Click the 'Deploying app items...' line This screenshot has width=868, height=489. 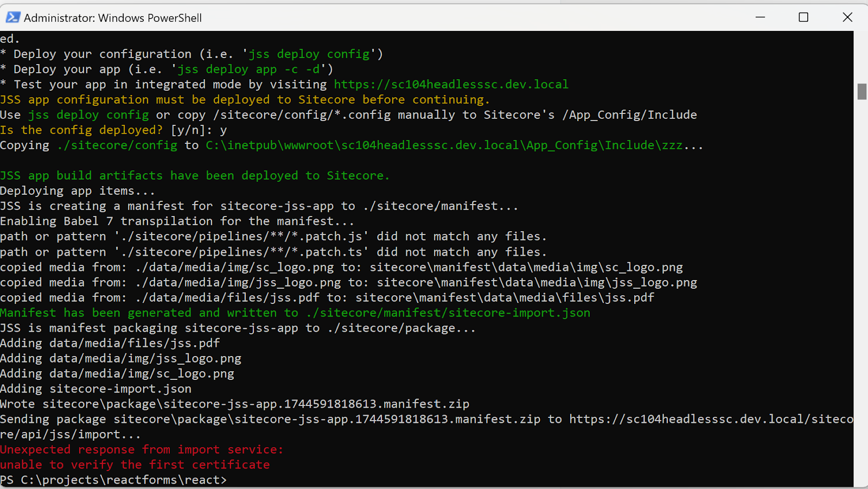[78, 191]
